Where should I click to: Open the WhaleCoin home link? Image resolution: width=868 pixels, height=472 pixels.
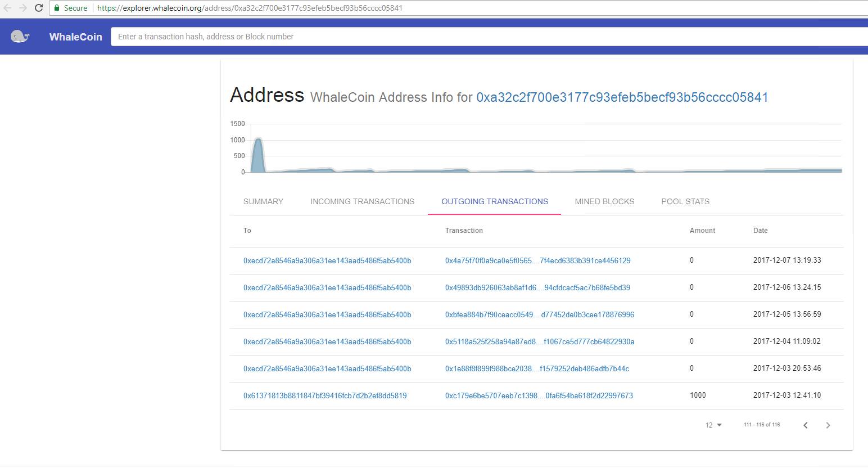pyautogui.click(x=75, y=37)
